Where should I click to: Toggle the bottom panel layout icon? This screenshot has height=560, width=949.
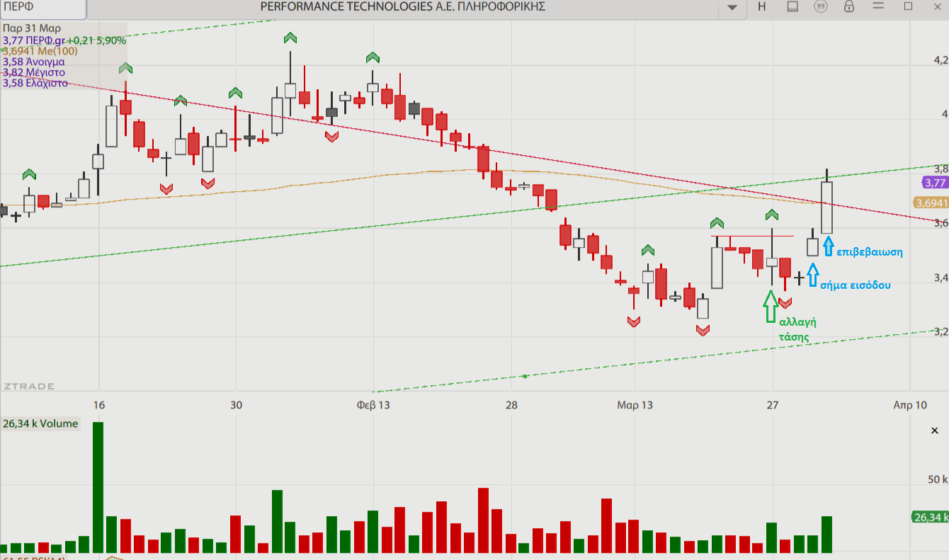(x=792, y=6)
